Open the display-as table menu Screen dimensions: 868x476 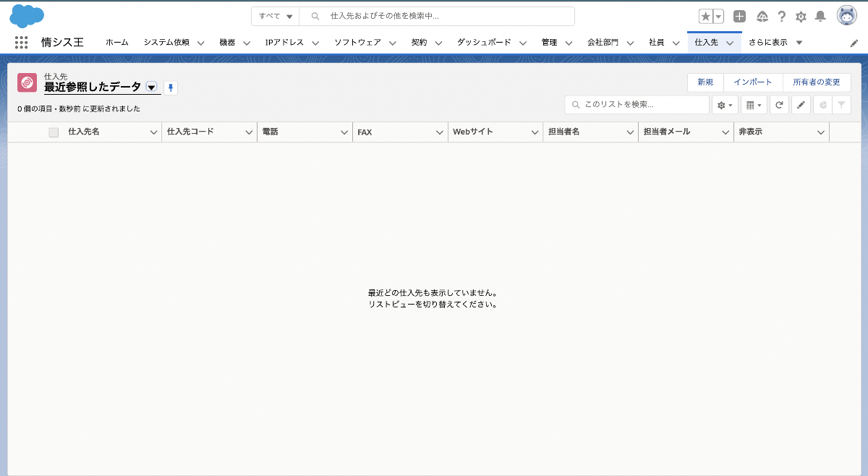[x=754, y=105]
